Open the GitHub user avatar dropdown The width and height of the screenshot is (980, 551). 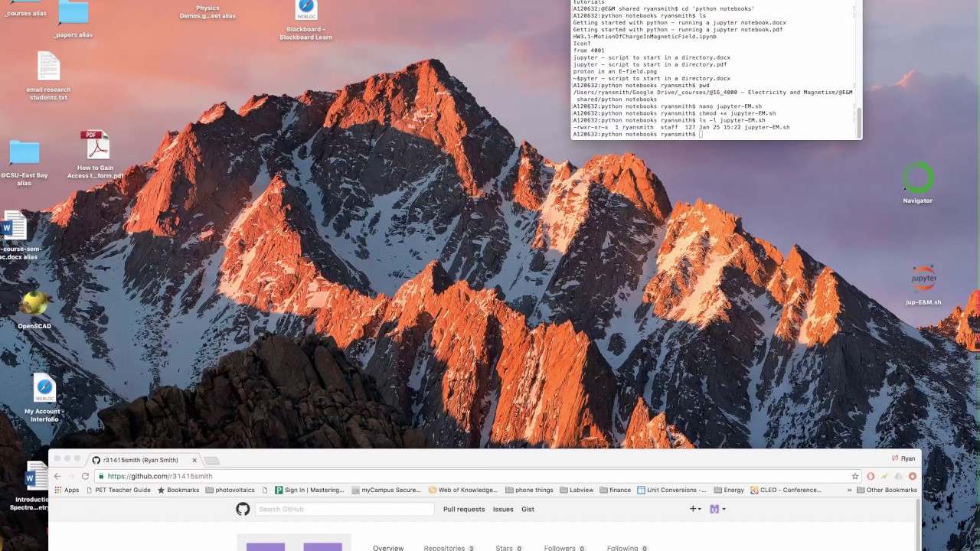(718, 509)
